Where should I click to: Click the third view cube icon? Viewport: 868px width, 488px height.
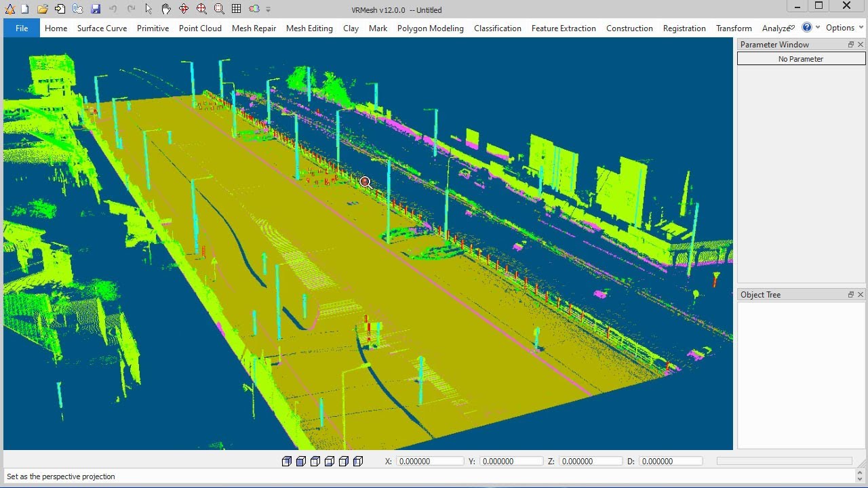tap(315, 462)
